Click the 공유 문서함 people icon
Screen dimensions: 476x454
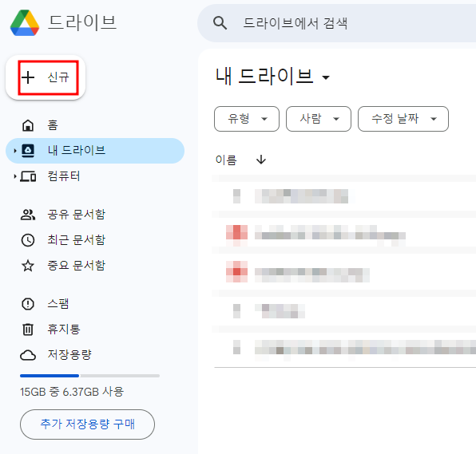tap(28, 215)
